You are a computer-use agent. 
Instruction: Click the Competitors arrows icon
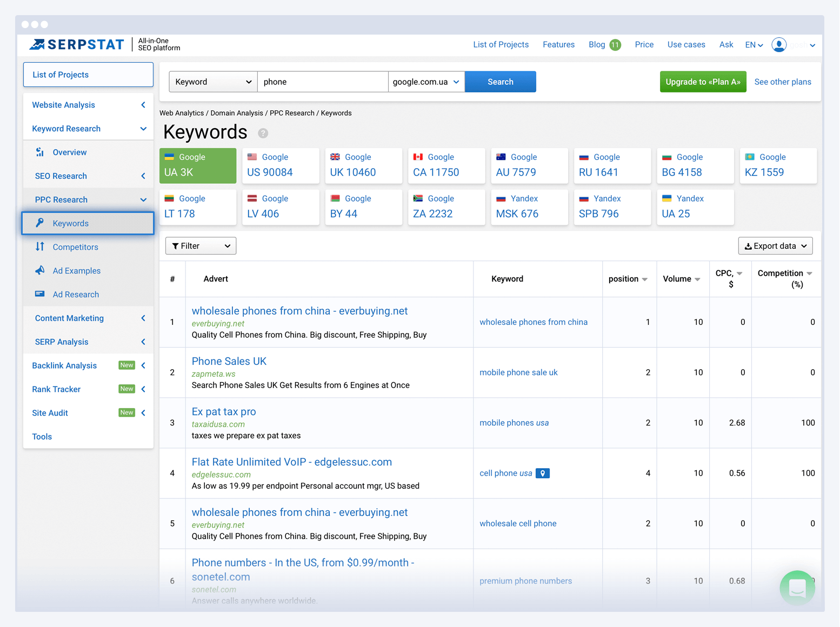40,247
